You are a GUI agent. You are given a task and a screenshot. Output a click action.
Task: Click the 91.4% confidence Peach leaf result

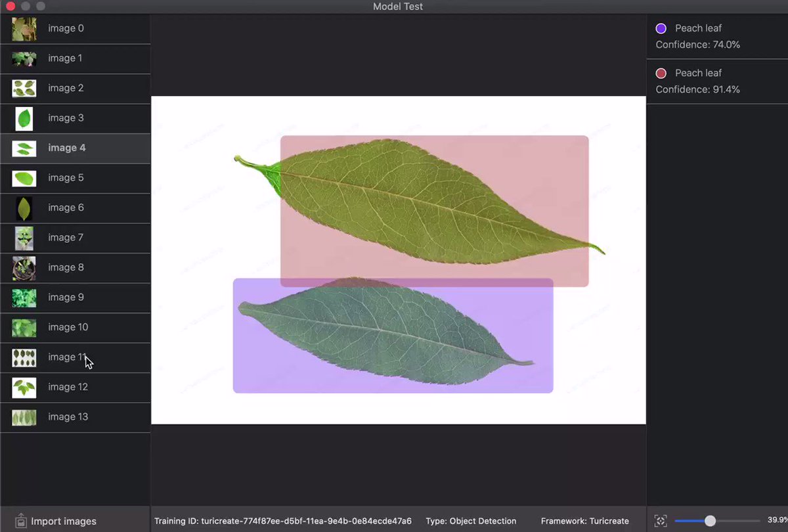tap(718, 81)
